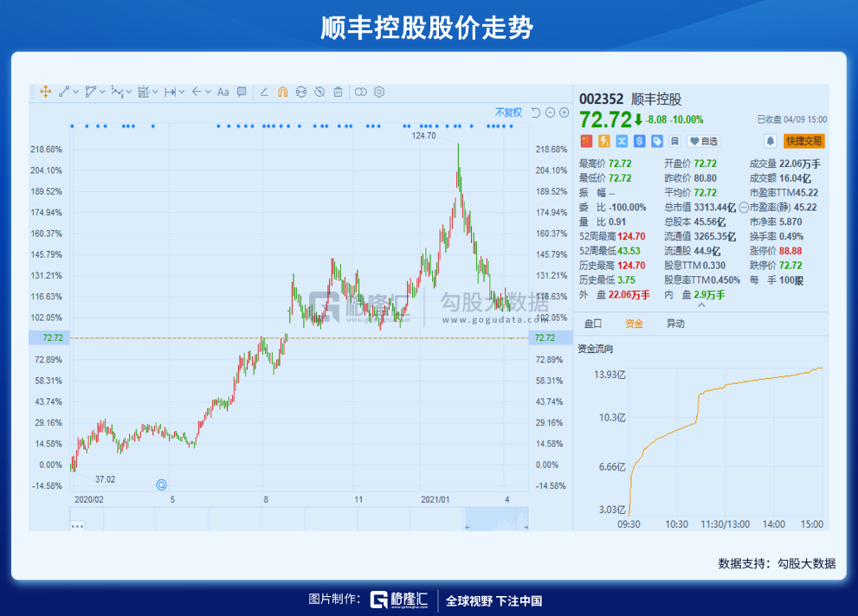Click the blue dollar sign icon
This screenshot has height=616, width=858.
point(639,141)
